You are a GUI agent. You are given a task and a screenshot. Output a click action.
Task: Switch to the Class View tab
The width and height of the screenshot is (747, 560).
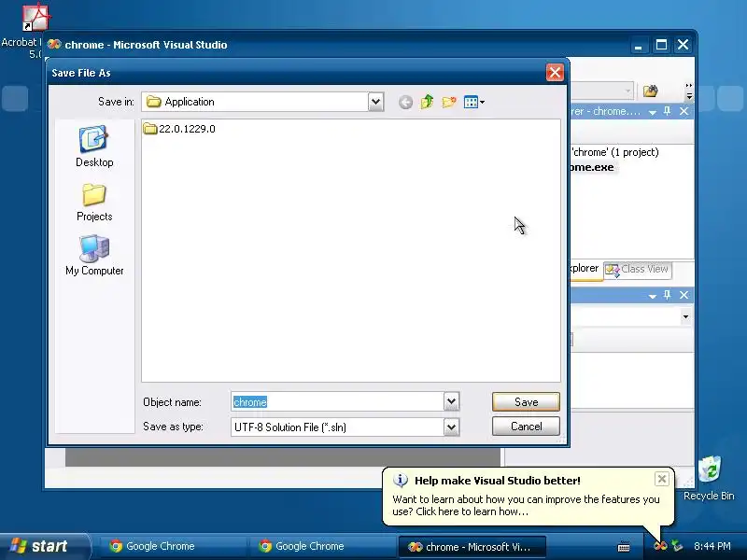(637, 269)
